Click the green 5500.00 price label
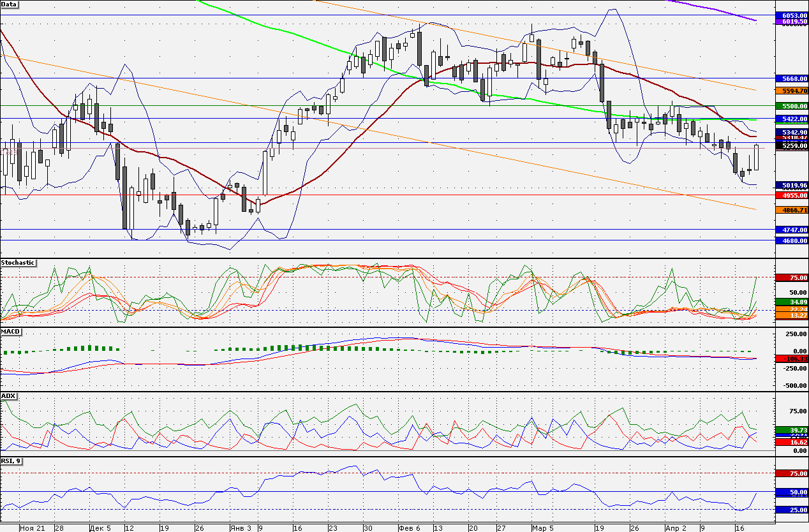 791,107
